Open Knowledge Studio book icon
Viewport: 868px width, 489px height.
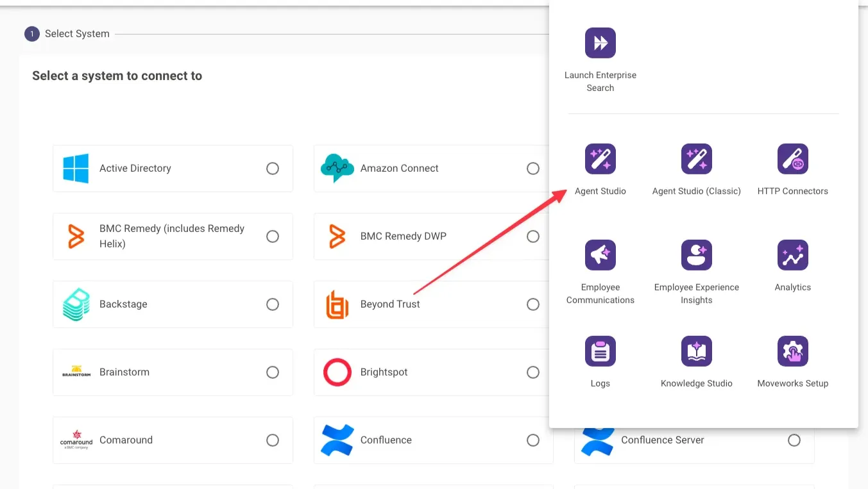click(x=697, y=351)
